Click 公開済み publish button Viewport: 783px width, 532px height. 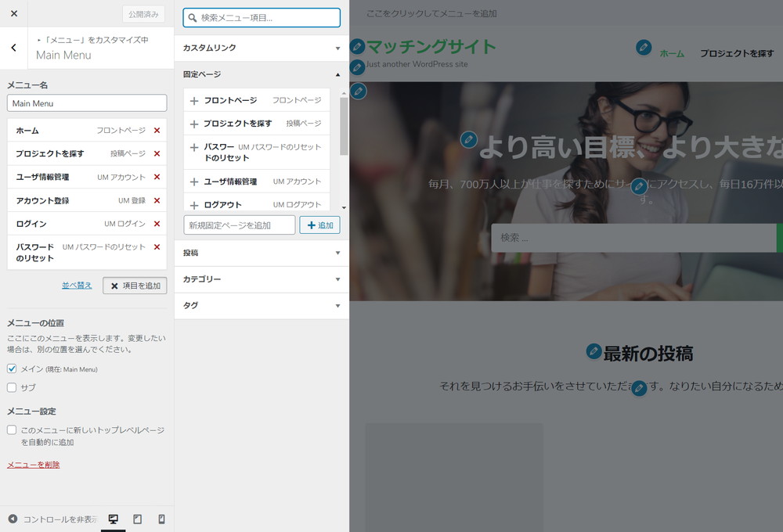[x=143, y=14]
